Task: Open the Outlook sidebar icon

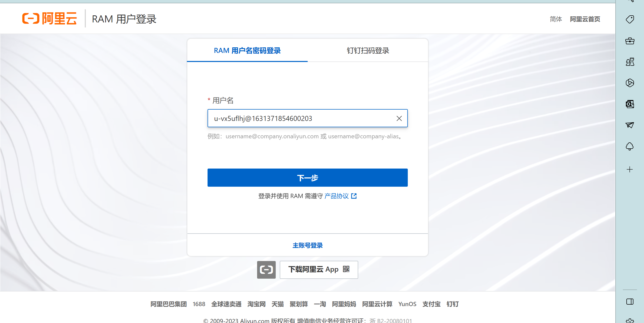Action: pyautogui.click(x=630, y=104)
